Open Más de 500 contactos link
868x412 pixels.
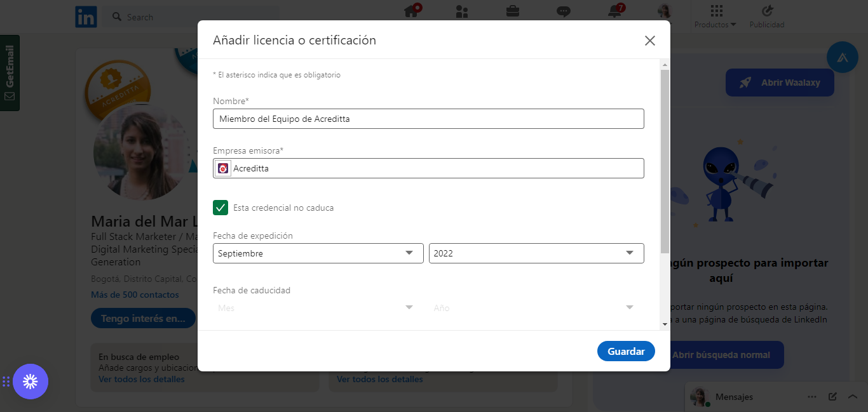tap(135, 295)
